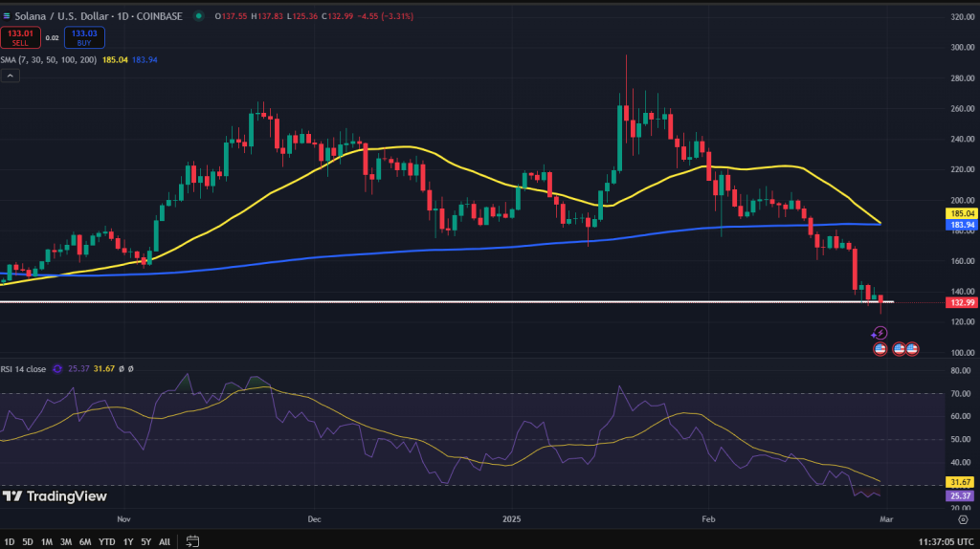This screenshot has height=549, width=980.
Task: Click the Nov label on time axis
Action: 123,519
